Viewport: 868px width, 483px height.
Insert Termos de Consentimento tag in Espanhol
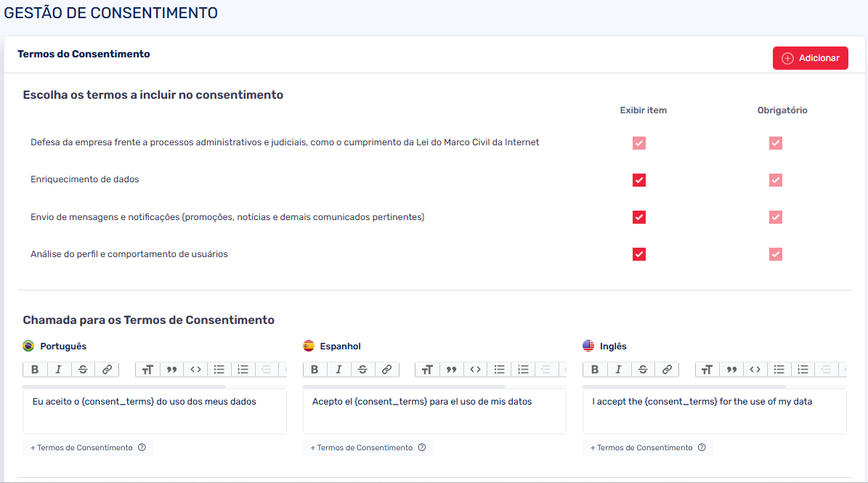click(362, 447)
